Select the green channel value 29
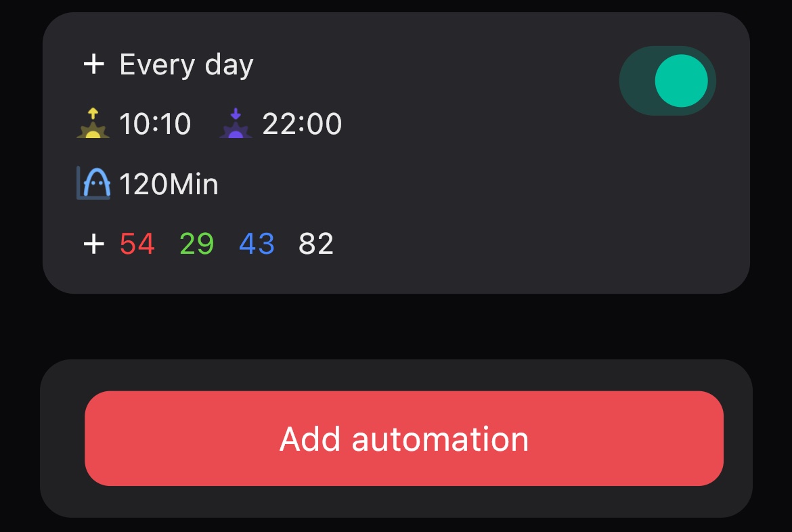 tap(197, 244)
